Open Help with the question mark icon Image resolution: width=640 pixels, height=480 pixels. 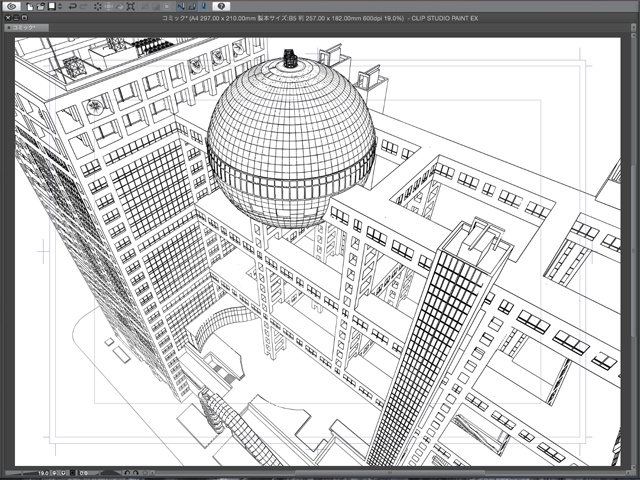click(221, 7)
